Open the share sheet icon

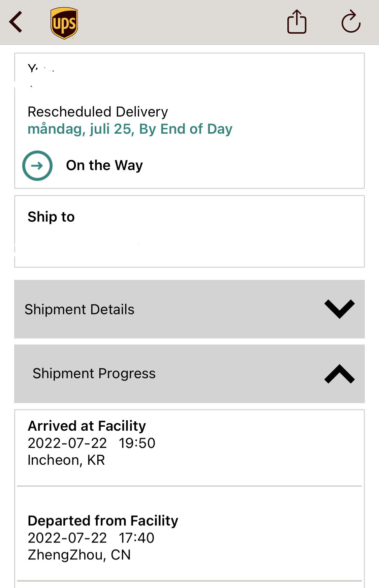[296, 22]
